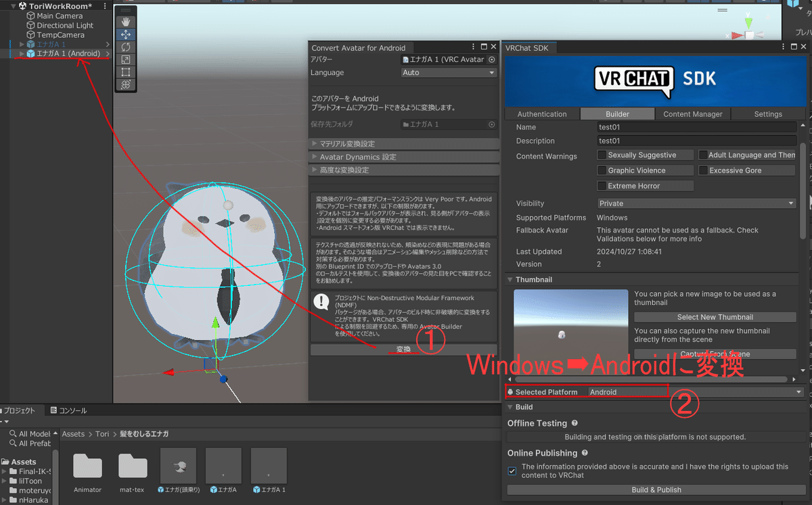Viewport: 812px width, 505px height.
Task: Select the Rotate tool
Action: [126, 47]
